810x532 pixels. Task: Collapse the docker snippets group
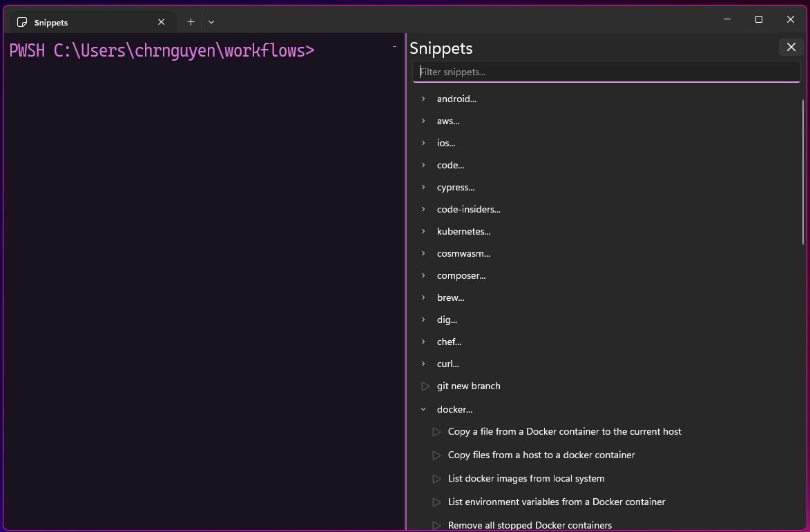pos(423,410)
